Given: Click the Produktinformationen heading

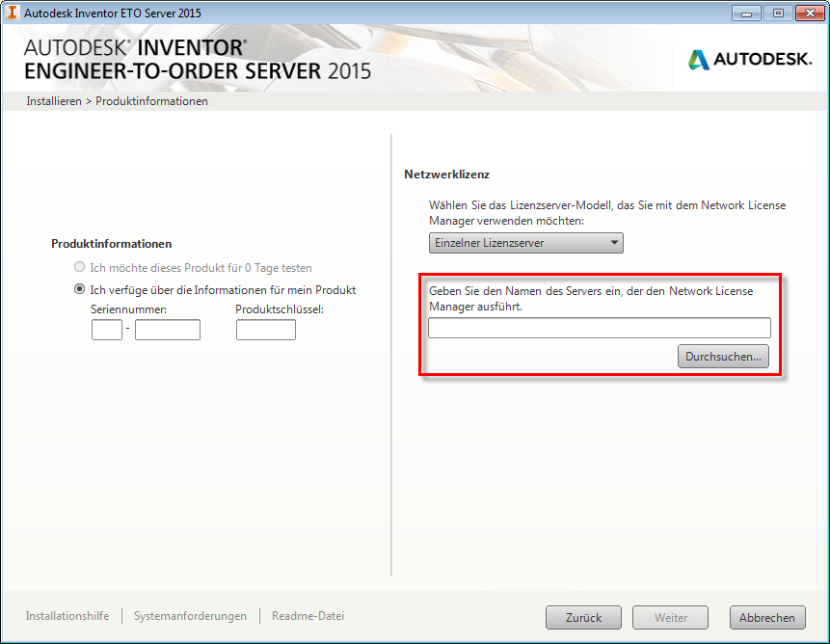Looking at the screenshot, I should coord(111,243).
